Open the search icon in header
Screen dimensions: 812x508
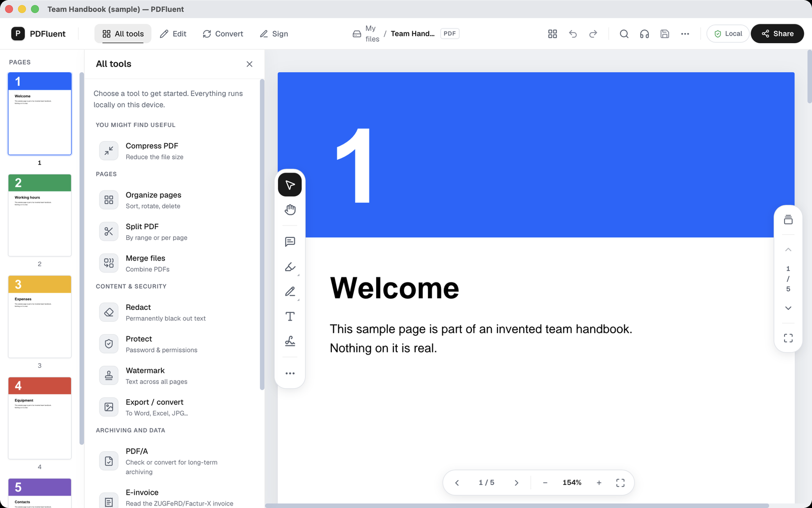coord(624,34)
